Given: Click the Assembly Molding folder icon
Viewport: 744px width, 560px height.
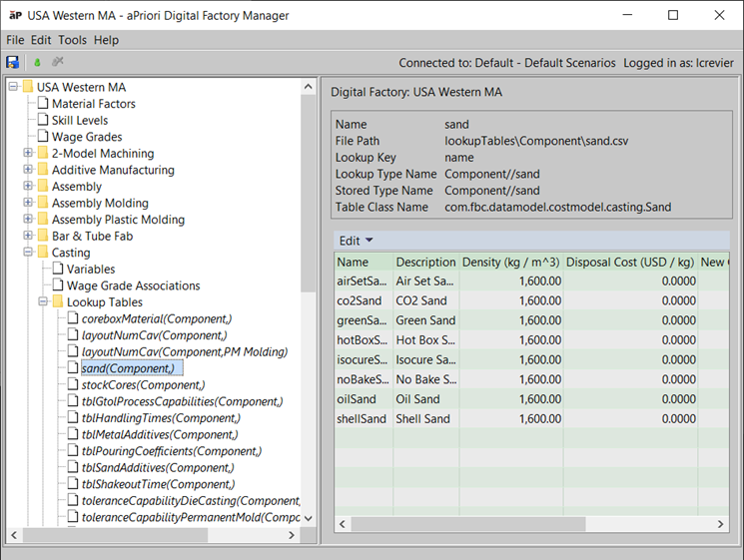Looking at the screenshot, I should pos(43,203).
